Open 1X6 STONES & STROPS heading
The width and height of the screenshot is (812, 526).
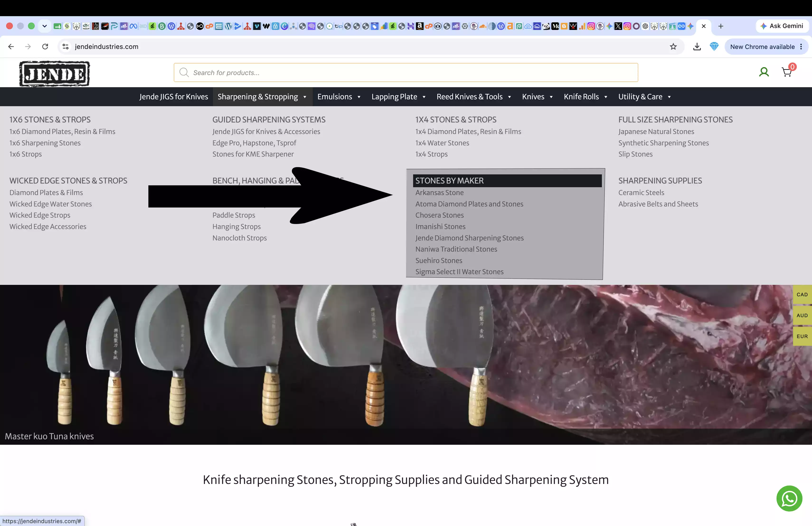coord(50,120)
